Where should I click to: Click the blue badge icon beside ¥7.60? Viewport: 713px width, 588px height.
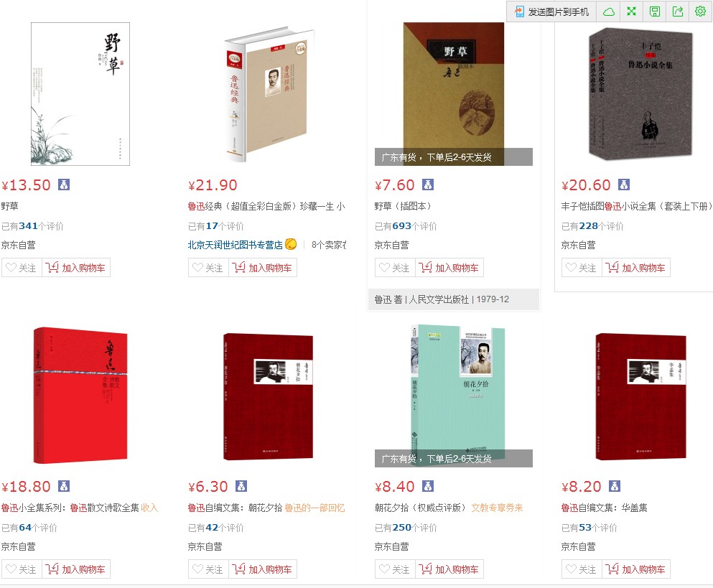pyautogui.click(x=428, y=185)
